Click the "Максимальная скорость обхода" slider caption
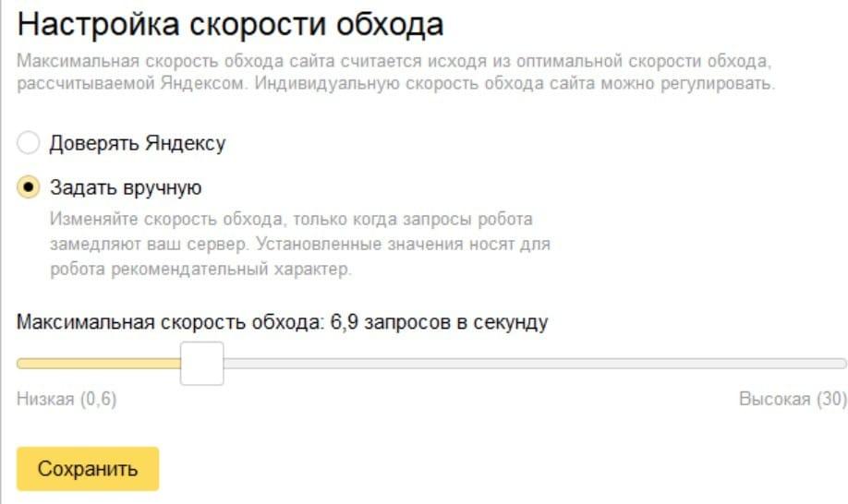The width and height of the screenshot is (848, 504). 171,322
